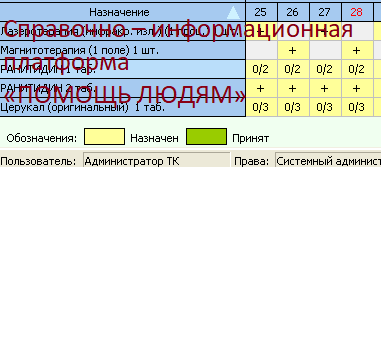Click РАНИТИДИН 2 таб. plus cell day 27
The width and height of the screenshot is (381, 363).
(324, 88)
